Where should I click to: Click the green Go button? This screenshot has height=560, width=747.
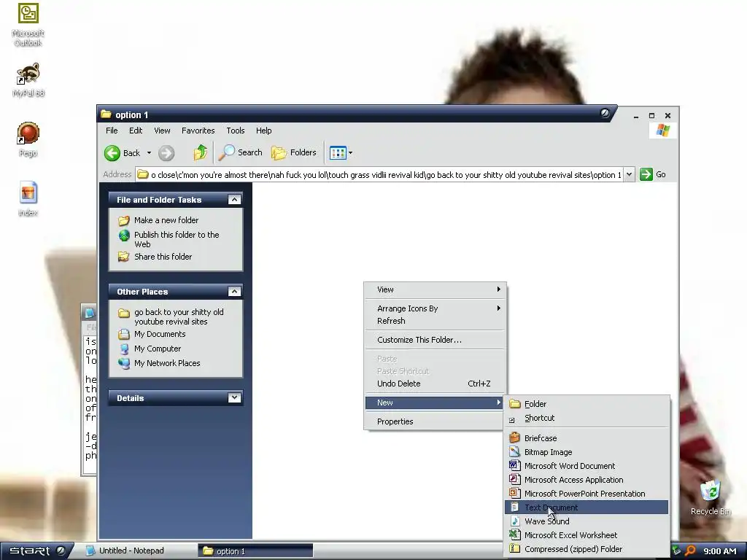coord(653,174)
